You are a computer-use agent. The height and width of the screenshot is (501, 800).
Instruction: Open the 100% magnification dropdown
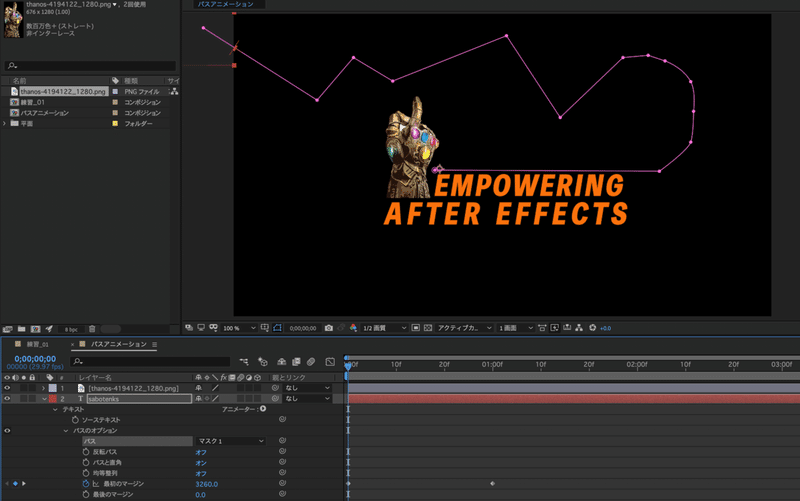click(238, 328)
